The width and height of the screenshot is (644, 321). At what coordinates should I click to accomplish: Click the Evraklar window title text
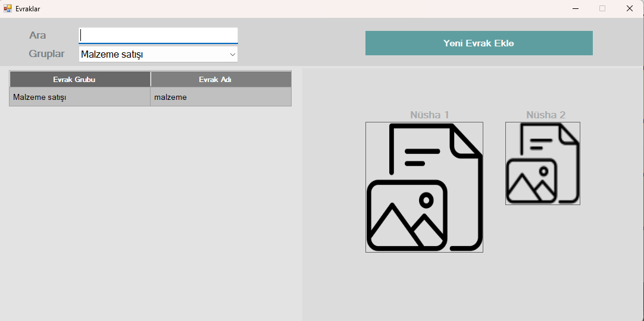[x=28, y=9]
